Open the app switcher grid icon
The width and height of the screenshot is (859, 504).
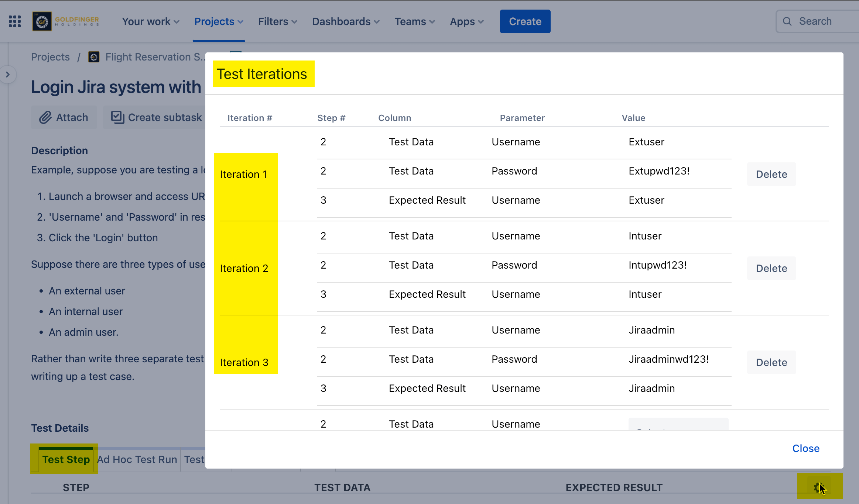[15, 21]
